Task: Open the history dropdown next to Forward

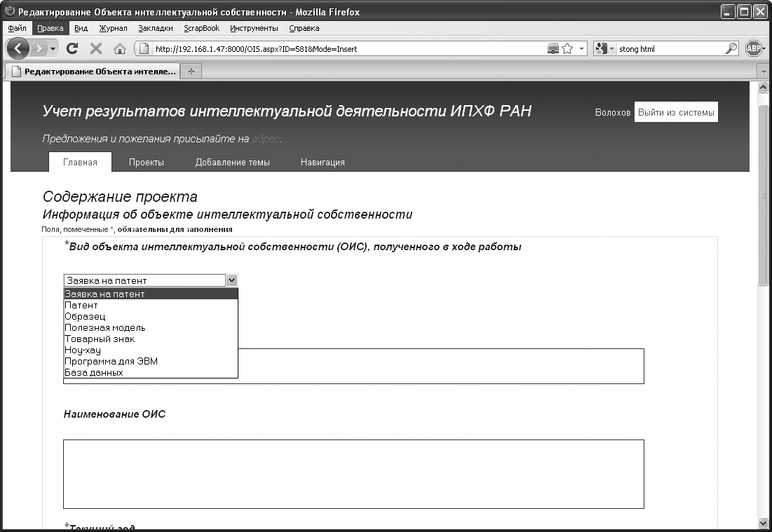Action: (x=52, y=48)
